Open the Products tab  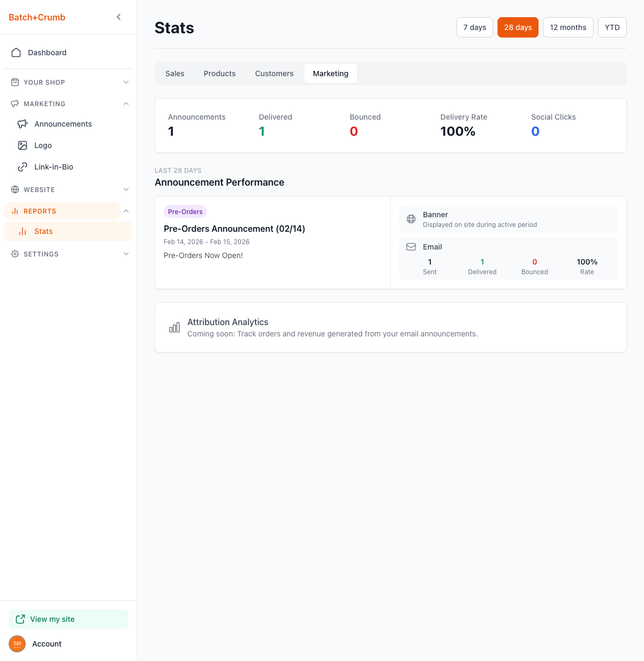[219, 74]
